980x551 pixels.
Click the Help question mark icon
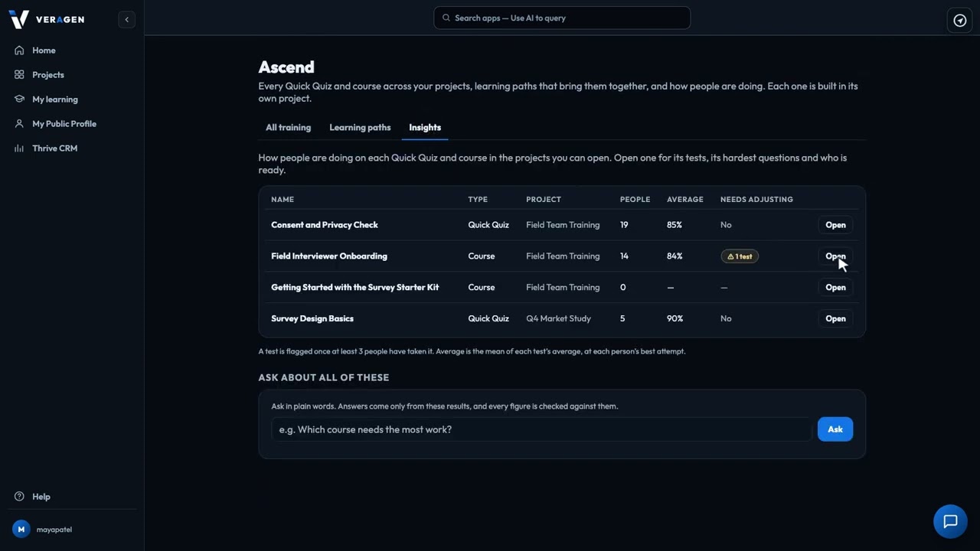click(x=19, y=497)
